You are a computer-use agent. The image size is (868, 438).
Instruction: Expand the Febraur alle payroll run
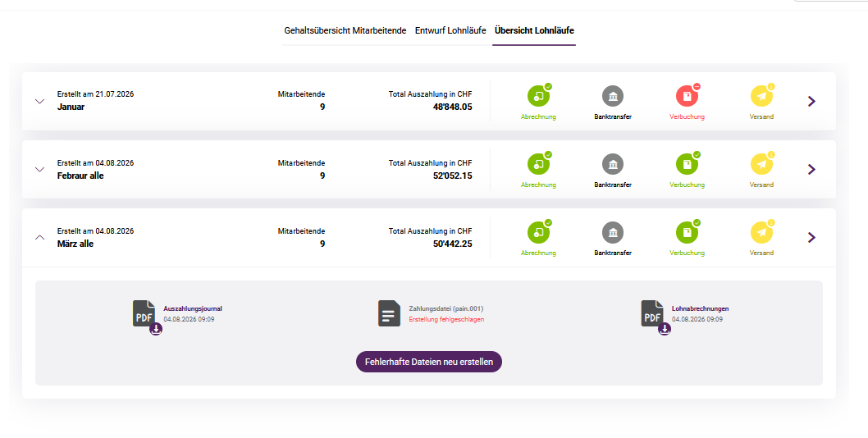pos(40,170)
